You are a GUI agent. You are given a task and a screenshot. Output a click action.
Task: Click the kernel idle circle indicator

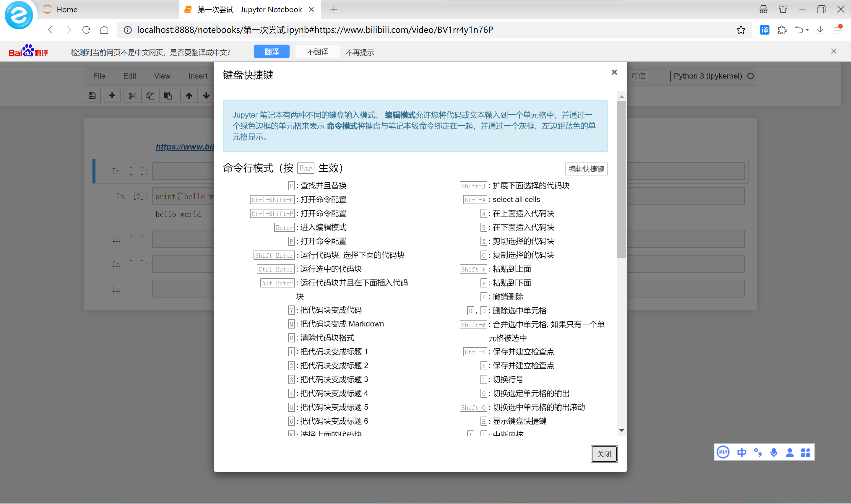coord(751,76)
